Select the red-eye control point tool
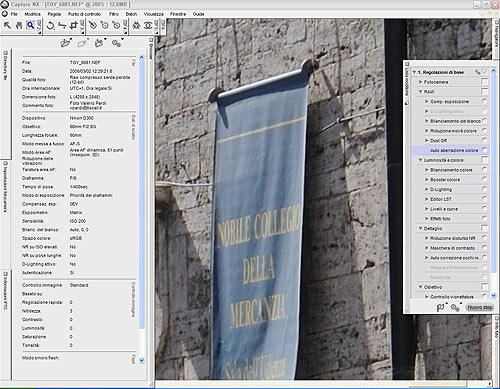500x389 pixels. (148, 25)
